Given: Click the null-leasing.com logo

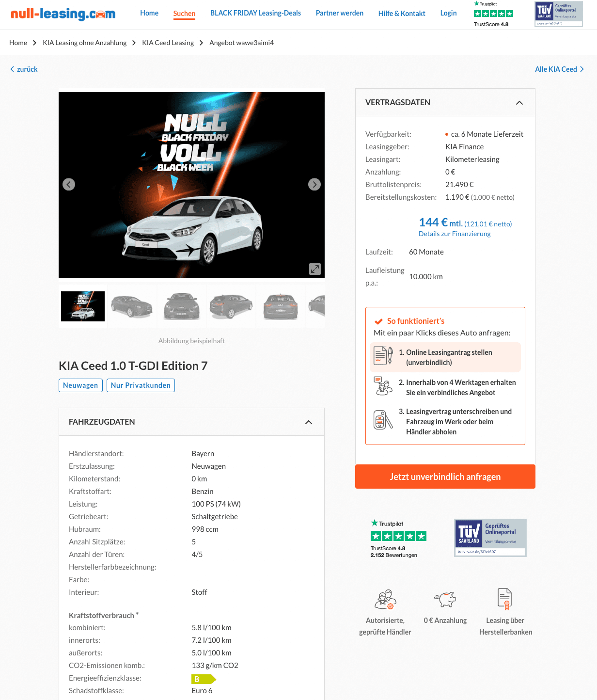Looking at the screenshot, I should tap(63, 14).
